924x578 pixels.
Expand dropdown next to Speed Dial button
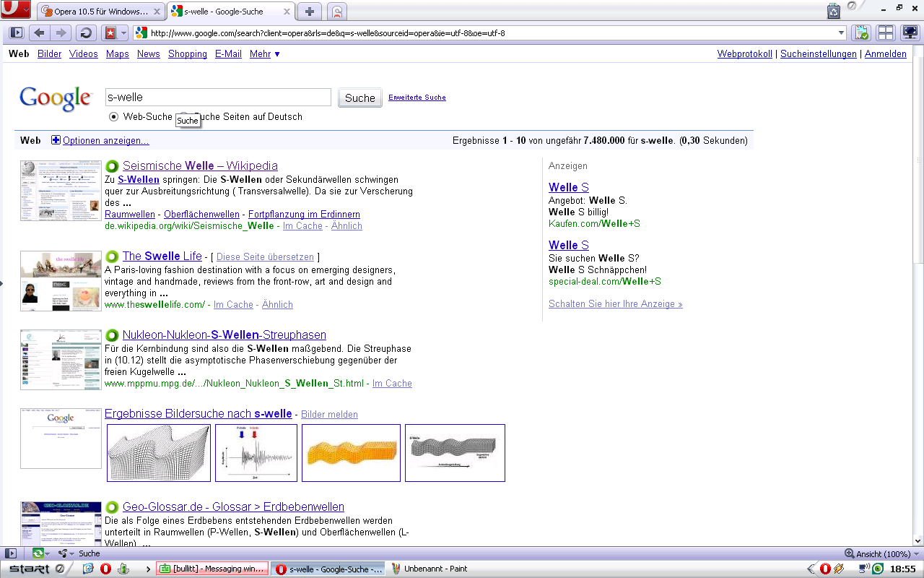(x=123, y=33)
